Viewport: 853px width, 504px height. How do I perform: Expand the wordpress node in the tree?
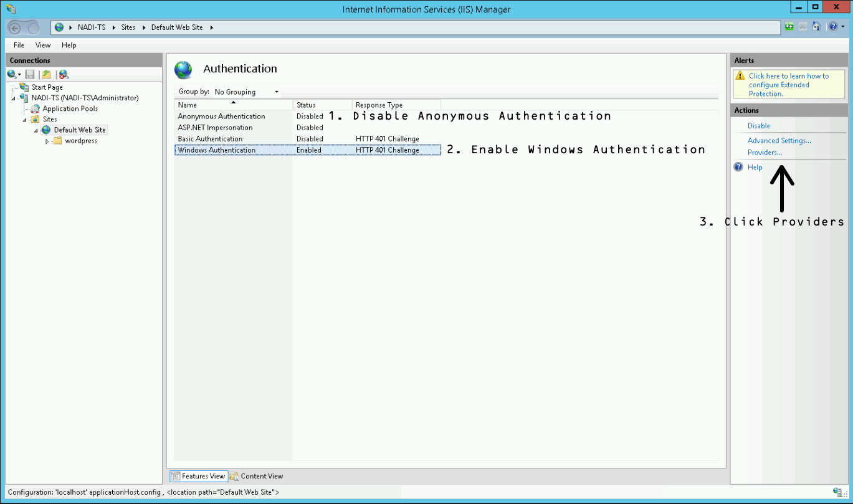(46, 141)
